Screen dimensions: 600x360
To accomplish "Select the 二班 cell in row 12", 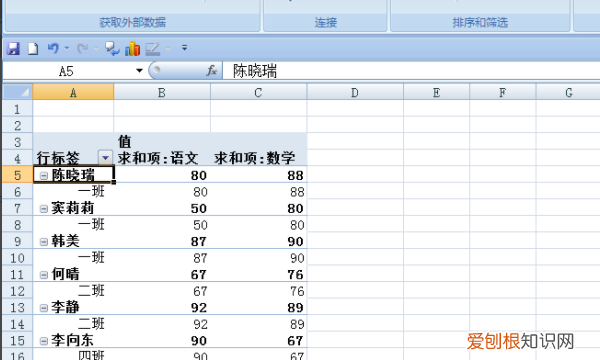I will pyautogui.click(x=73, y=291).
